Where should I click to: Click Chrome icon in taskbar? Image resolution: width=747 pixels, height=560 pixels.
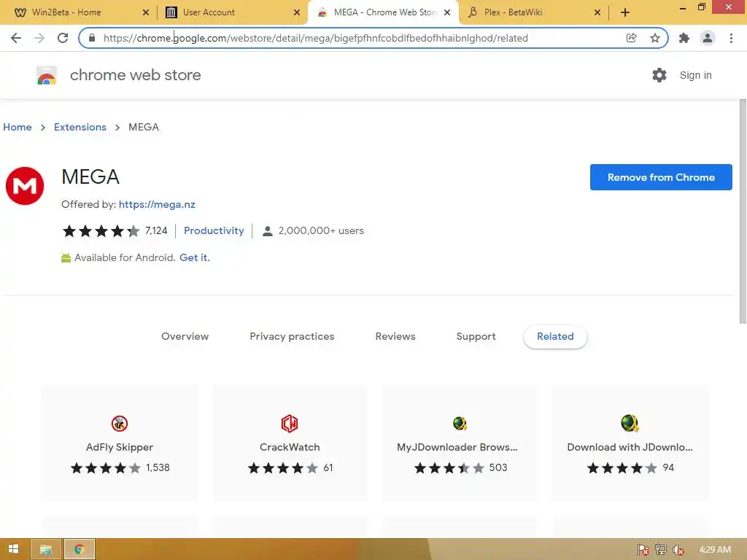[x=79, y=549]
